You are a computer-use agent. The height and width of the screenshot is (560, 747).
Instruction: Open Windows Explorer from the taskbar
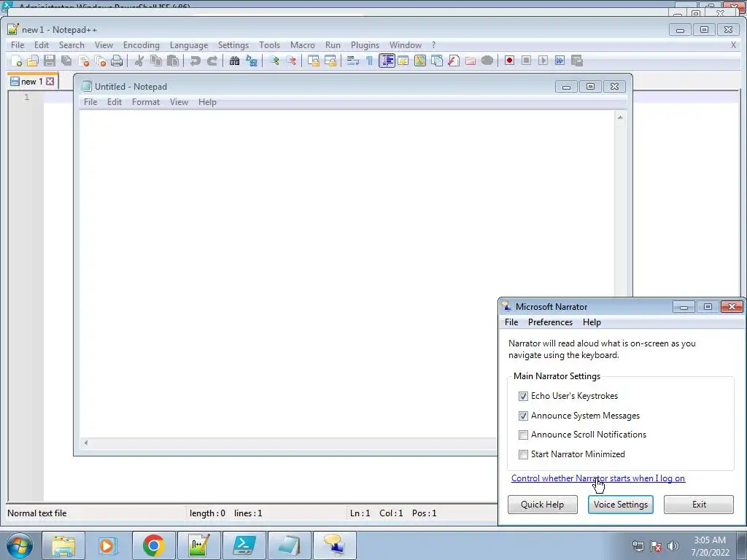63,545
